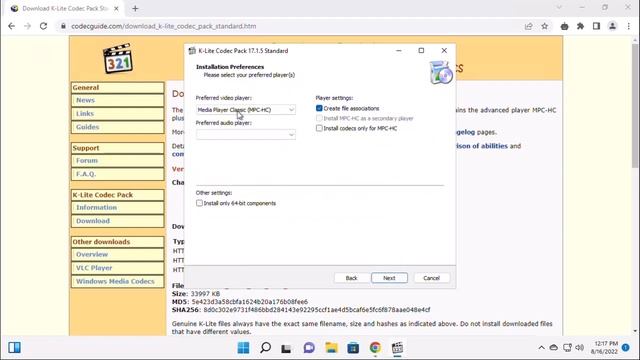Open the Windows Media Codecs link
The width and height of the screenshot is (640, 360).
point(118,281)
